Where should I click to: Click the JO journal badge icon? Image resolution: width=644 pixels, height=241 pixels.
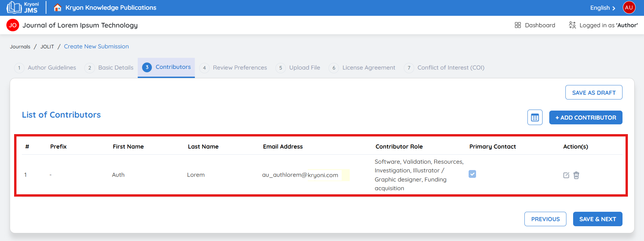pos(13,25)
